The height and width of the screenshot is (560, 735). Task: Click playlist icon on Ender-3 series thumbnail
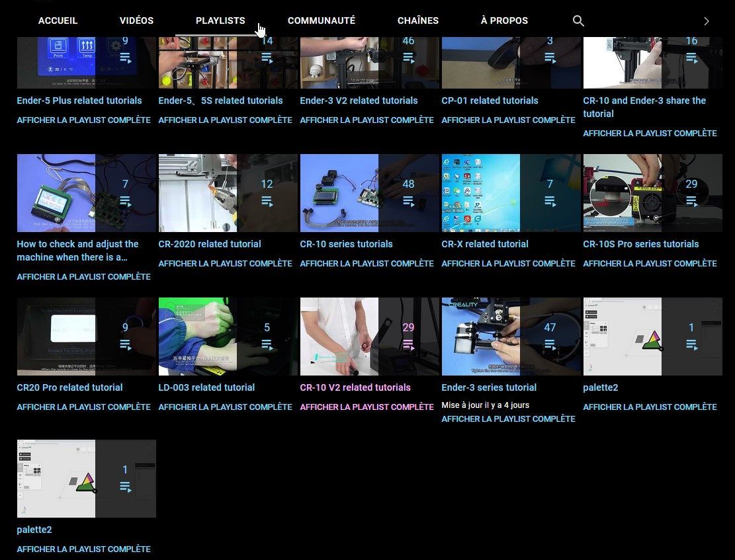(550, 345)
